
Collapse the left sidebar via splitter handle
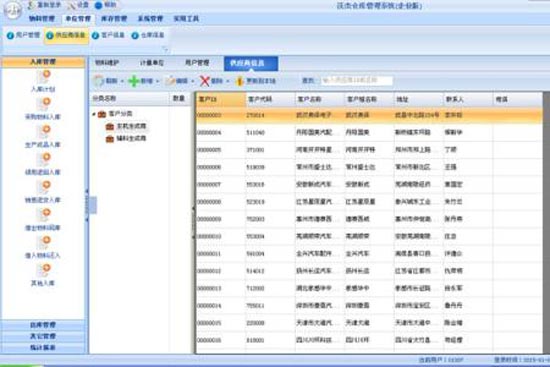87,205
